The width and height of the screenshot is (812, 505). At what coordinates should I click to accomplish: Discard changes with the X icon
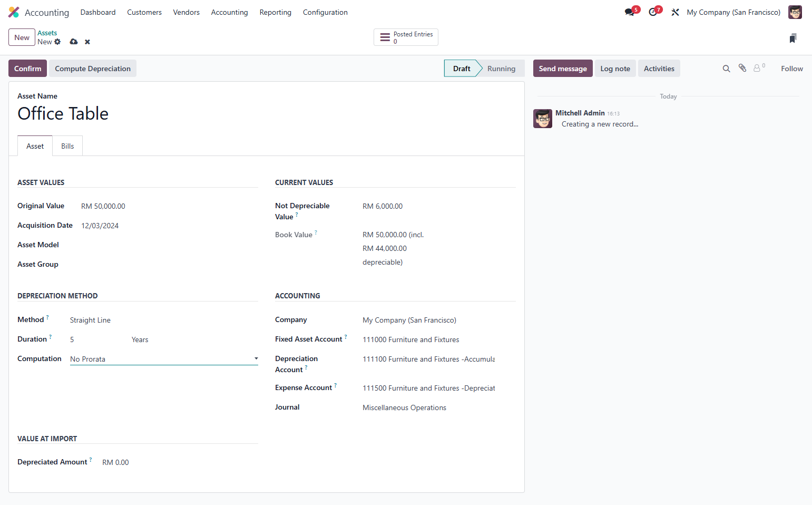click(87, 42)
